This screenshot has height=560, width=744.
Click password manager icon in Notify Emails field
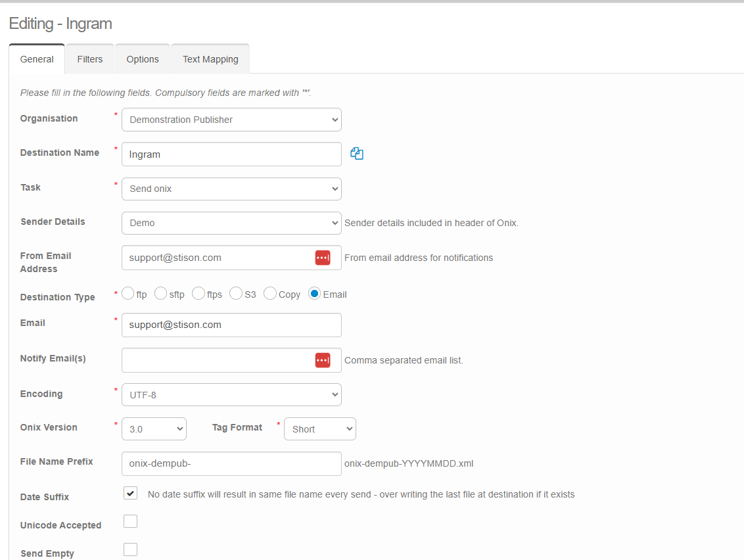[x=322, y=360]
